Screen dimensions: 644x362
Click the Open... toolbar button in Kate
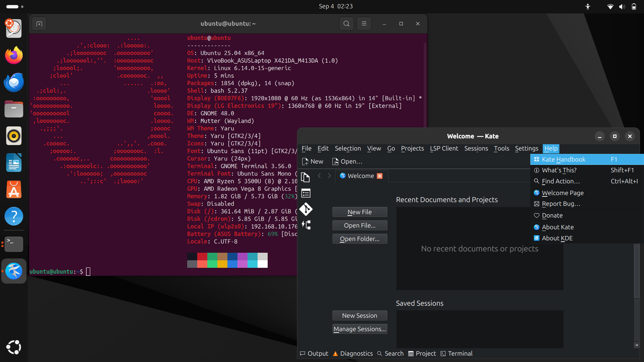(x=347, y=162)
